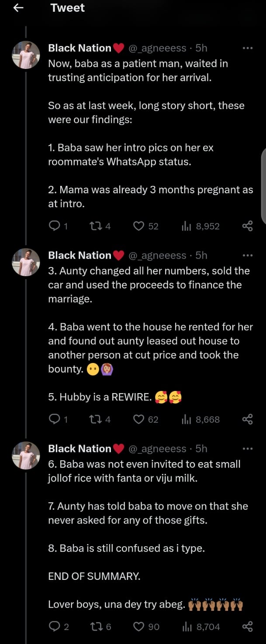This screenshot has width=266, height=644.
Task: Reply to the 'Hubby is a REWIRE' tweet
Action: (x=54, y=419)
